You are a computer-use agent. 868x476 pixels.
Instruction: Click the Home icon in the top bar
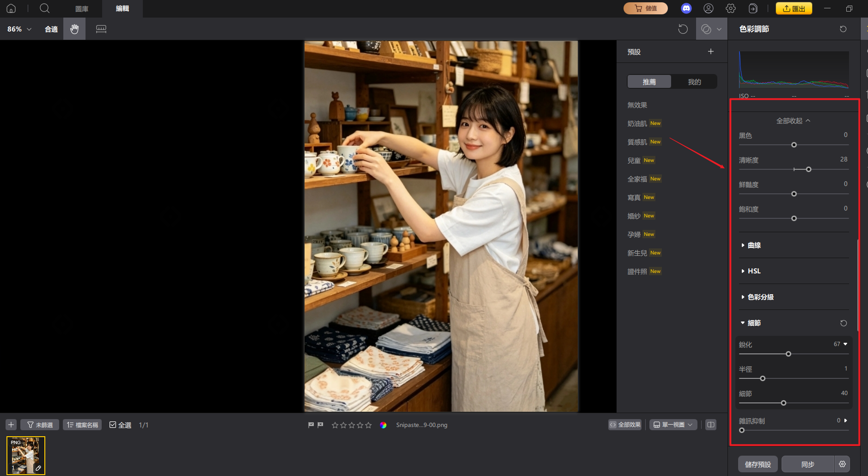click(x=11, y=8)
